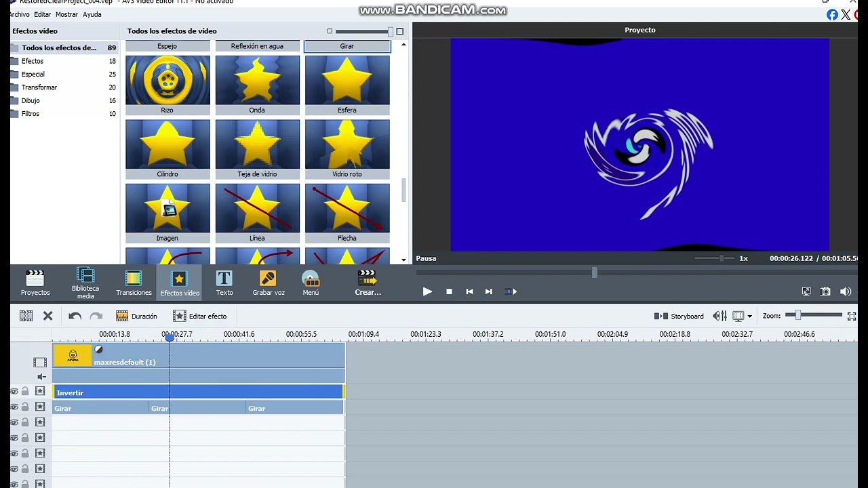Stop the preview playback

pyautogui.click(x=449, y=291)
